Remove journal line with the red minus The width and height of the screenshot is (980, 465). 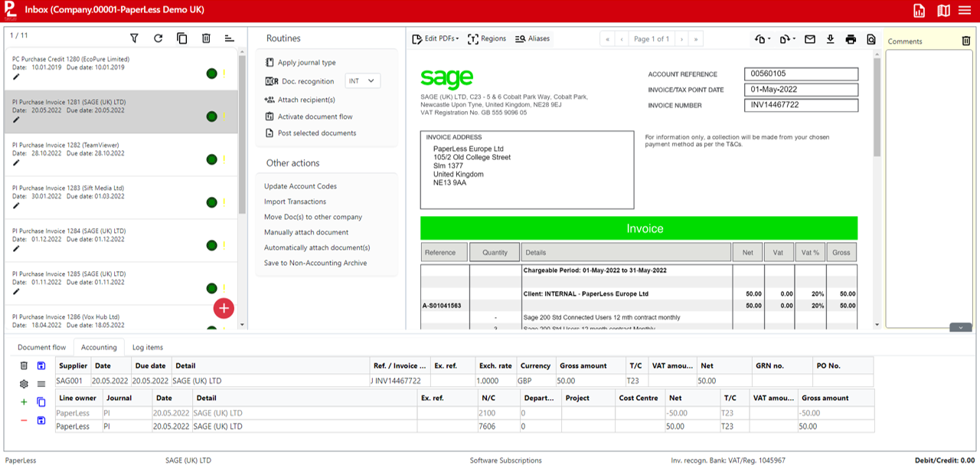pyautogui.click(x=24, y=421)
